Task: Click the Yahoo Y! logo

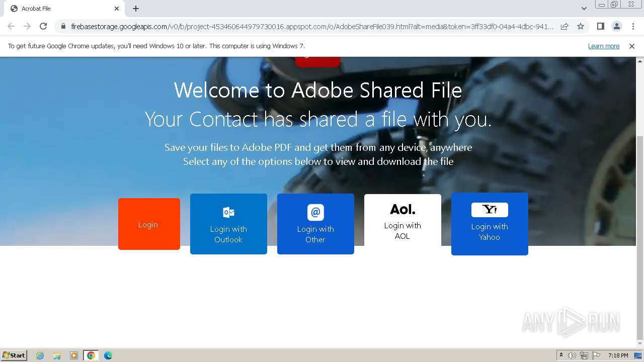Action: 490,210
